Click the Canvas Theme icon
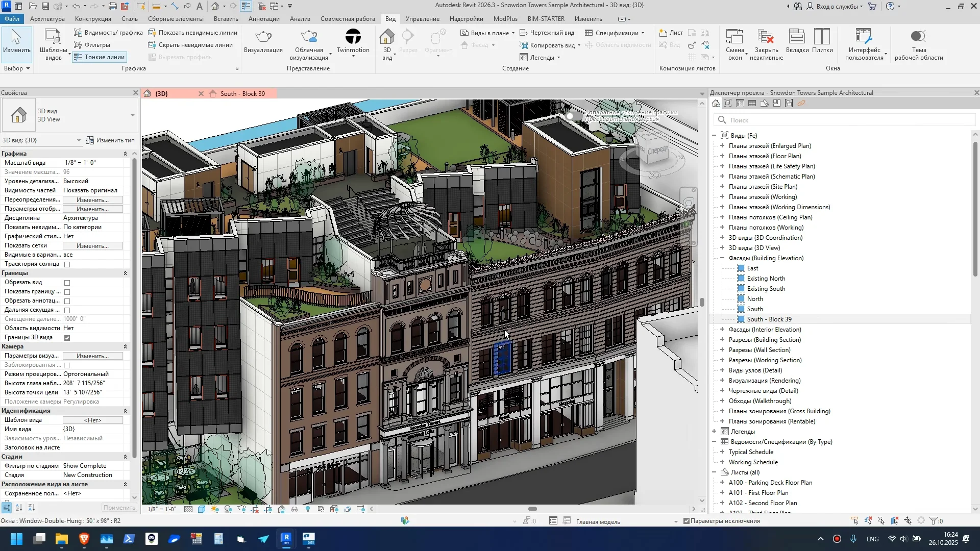The image size is (980, 551). pos(918,37)
